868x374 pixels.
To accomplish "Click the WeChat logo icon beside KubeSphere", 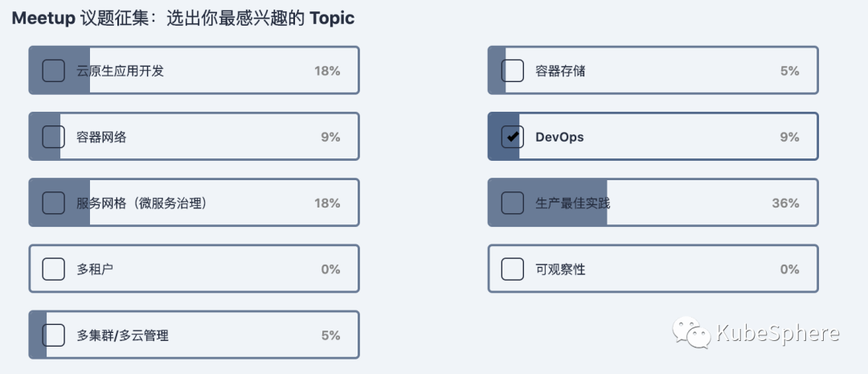I will [x=691, y=332].
